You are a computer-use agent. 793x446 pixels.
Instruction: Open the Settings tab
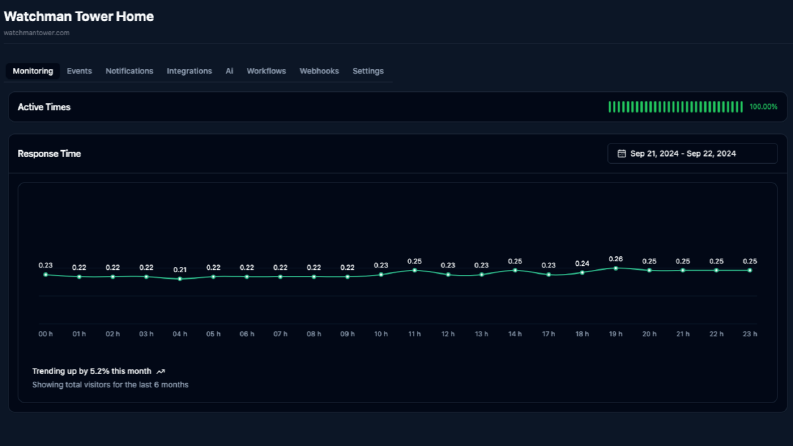(x=368, y=71)
